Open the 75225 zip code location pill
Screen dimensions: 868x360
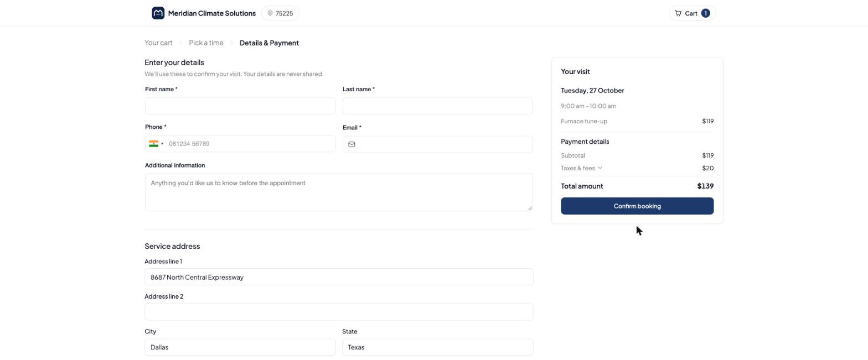click(x=280, y=13)
